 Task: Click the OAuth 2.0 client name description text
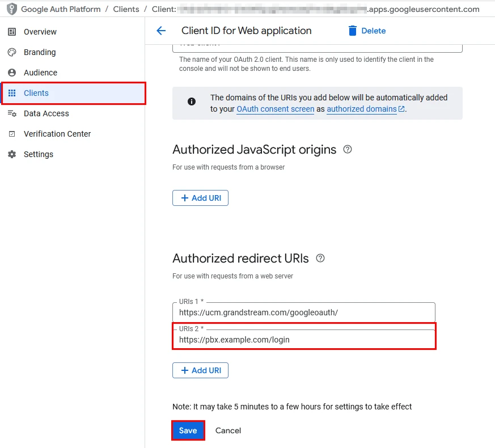tap(306, 64)
